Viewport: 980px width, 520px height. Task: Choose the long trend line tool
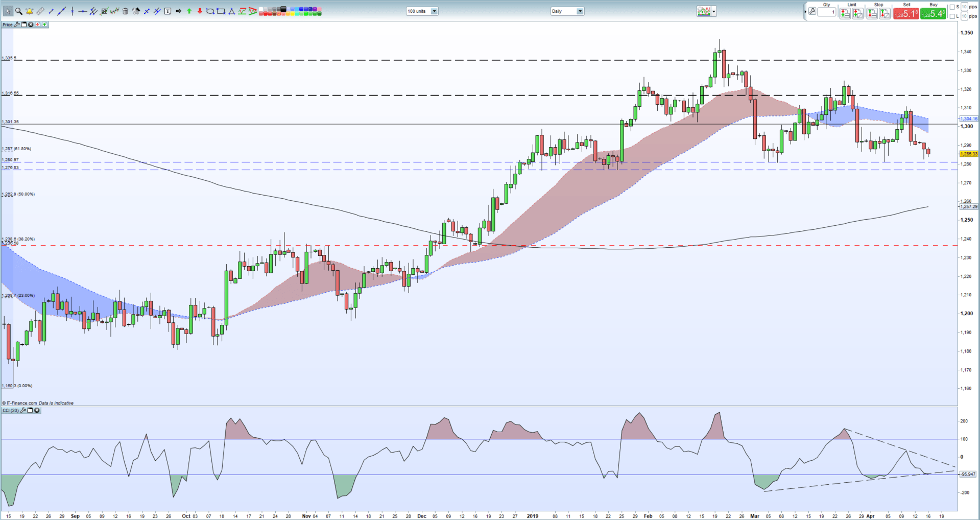point(61,11)
